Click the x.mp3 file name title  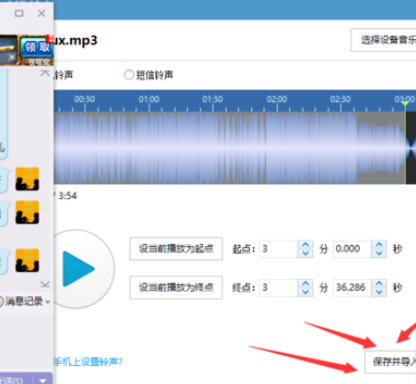[x=76, y=40]
